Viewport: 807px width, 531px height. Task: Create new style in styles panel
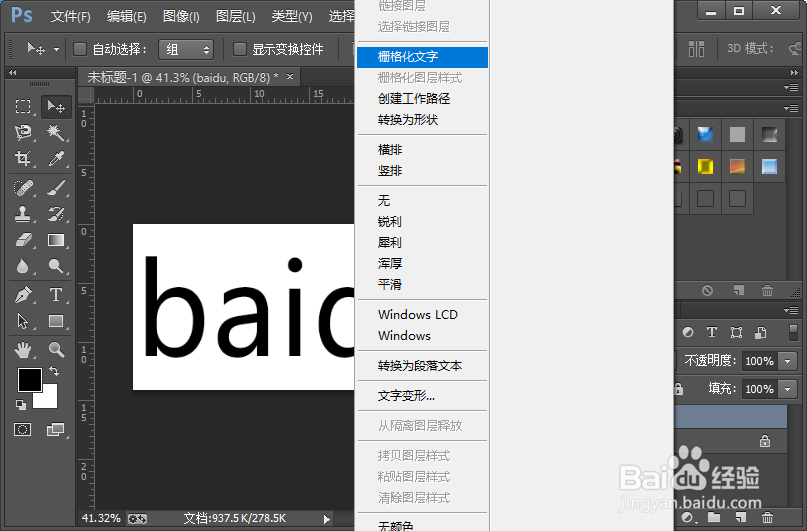pos(739,291)
